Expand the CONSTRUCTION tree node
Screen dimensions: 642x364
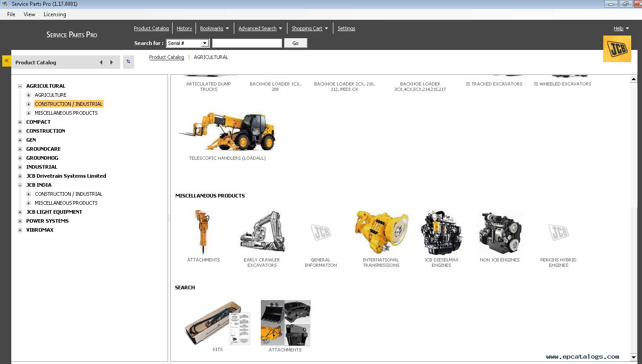point(20,131)
